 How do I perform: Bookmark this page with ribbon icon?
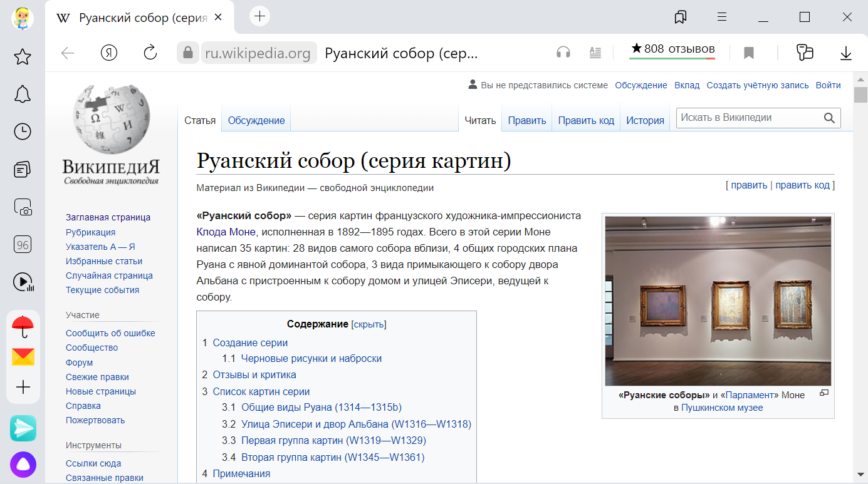click(x=748, y=53)
